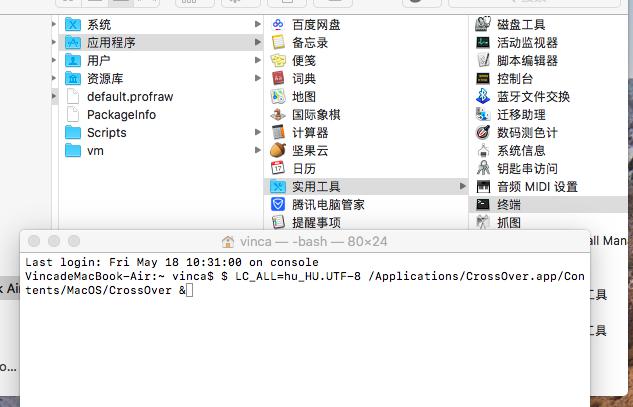Screen dimensions: 633x407
Task: Select the 坚果云 acorn icon
Action: coord(278,151)
